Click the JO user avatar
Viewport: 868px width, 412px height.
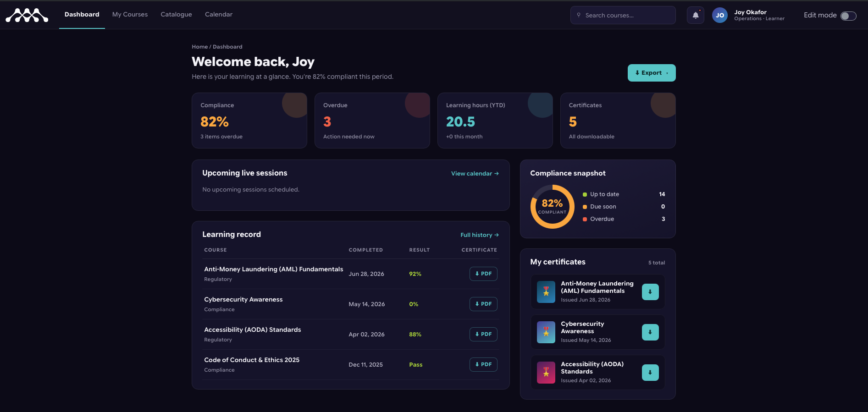(x=720, y=15)
